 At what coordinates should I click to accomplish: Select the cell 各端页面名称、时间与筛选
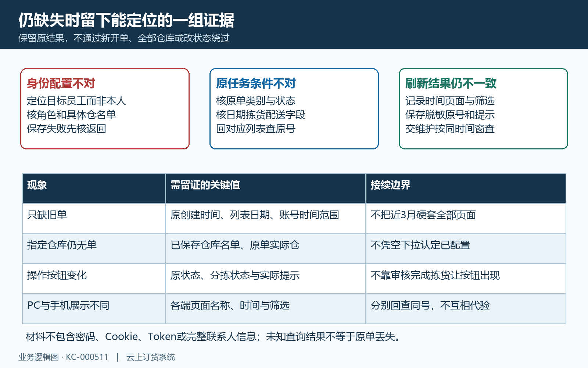coord(266,309)
